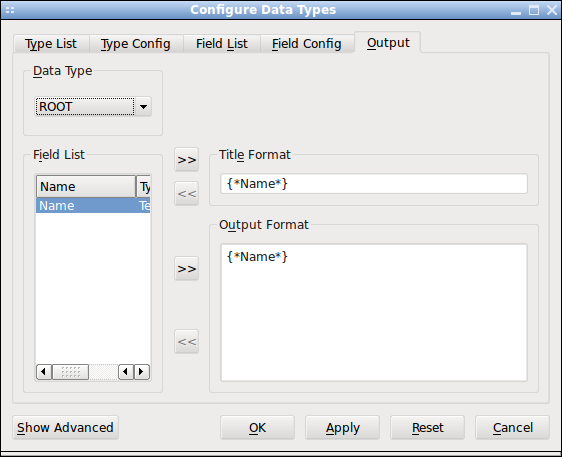Screen dimensions: 562x457
Task: Click the Reset button
Action: [x=427, y=428]
